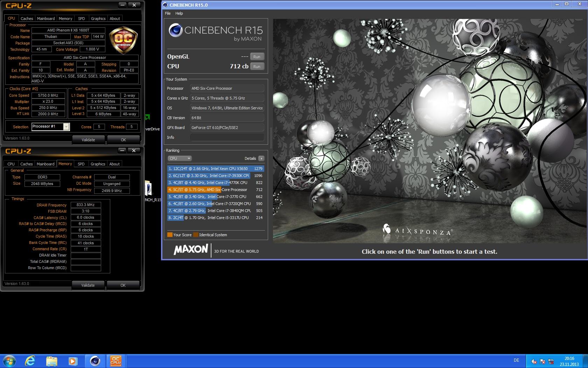Select the Intel Xeon X5650 ranking row
Viewport: 588px width, 368px height.
pos(215,169)
